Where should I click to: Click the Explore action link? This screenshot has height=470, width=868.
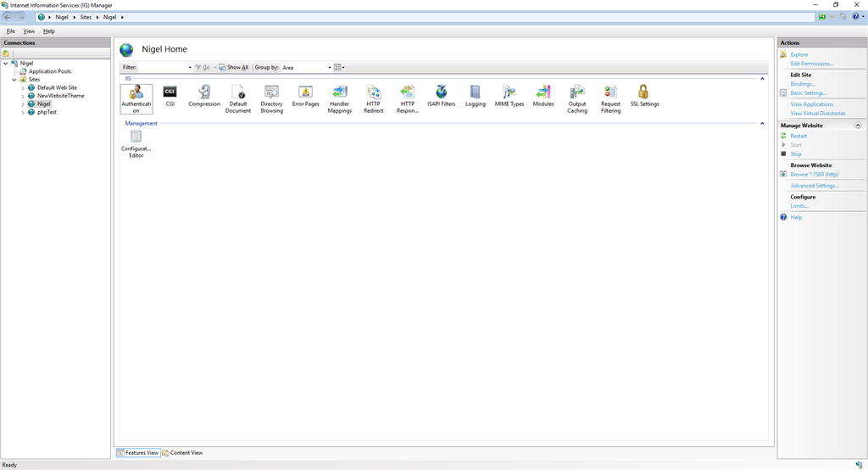[x=798, y=55]
